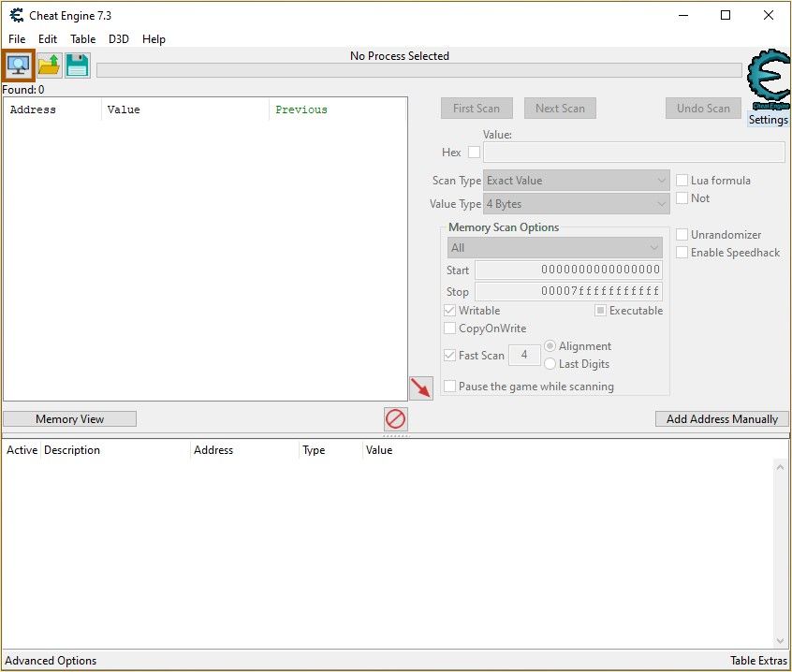The height and width of the screenshot is (672, 792).
Task: Open Advanced Options
Action: [x=51, y=660]
